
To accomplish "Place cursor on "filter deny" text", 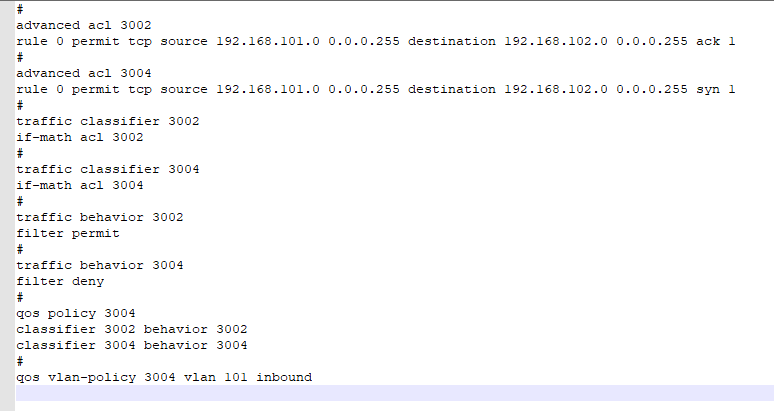I will click(60, 281).
